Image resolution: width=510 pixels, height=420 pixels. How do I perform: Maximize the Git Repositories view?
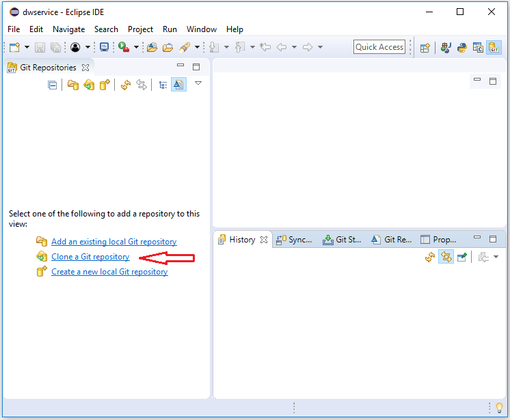coord(196,67)
